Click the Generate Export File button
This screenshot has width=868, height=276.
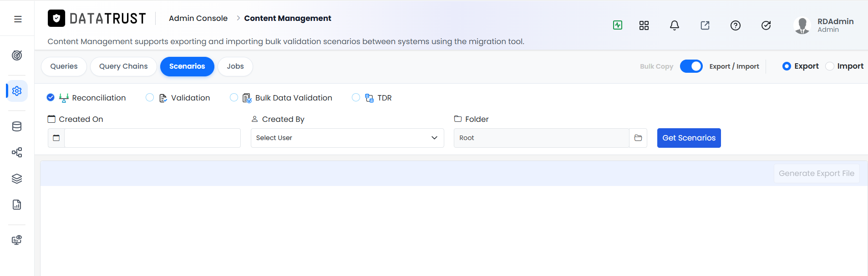click(x=817, y=173)
